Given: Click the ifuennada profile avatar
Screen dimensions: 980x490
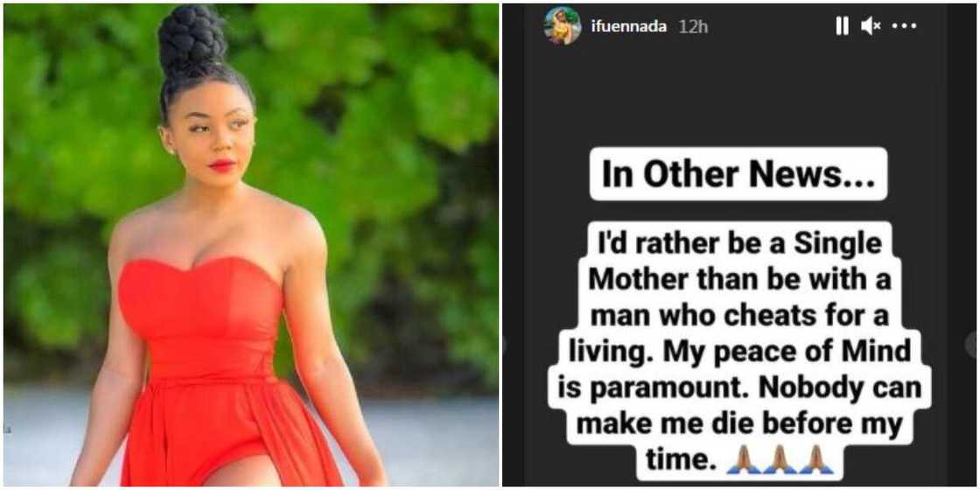Looking at the screenshot, I should point(561,26).
